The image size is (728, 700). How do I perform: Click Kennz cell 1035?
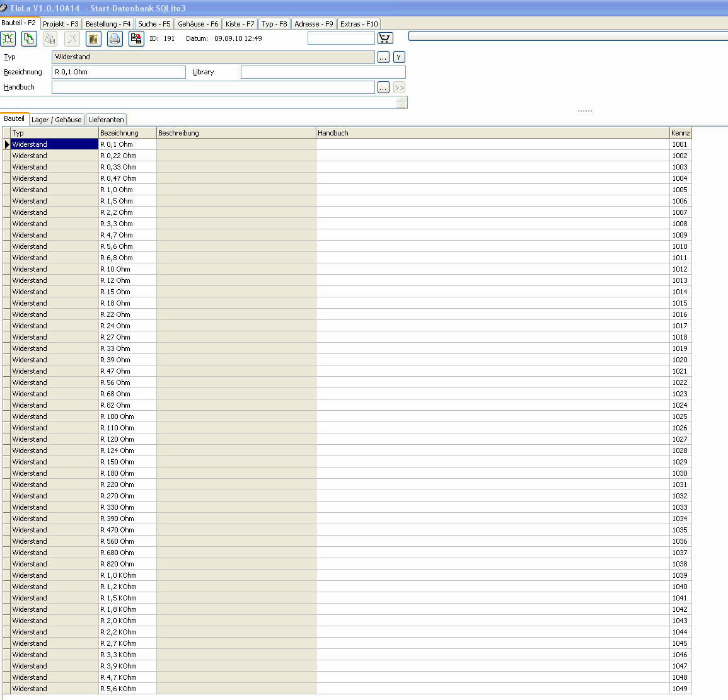[x=681, y=530]
